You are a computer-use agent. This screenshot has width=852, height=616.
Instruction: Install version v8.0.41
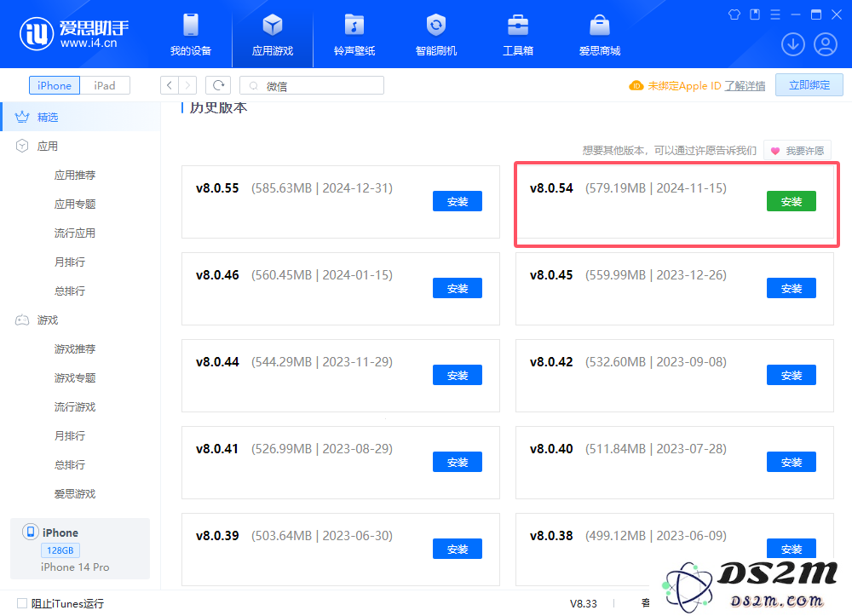[458, 463]
